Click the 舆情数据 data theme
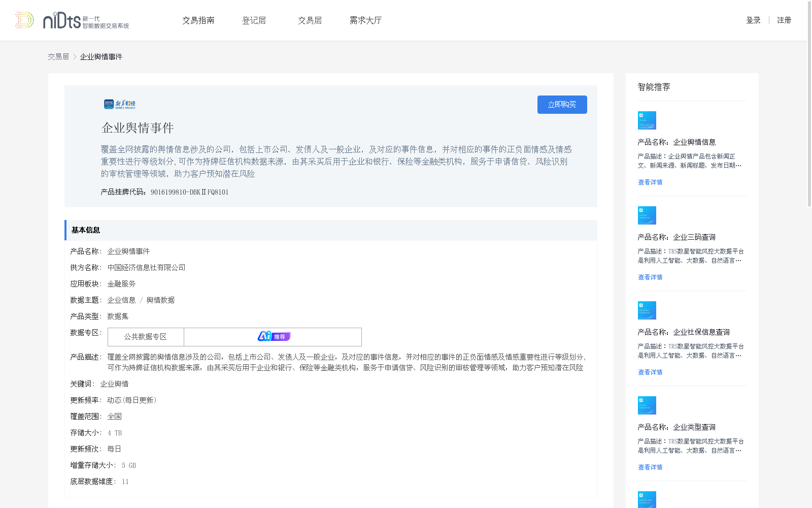Viewport: 812px width, 508px height. click(x=160, y=300)
